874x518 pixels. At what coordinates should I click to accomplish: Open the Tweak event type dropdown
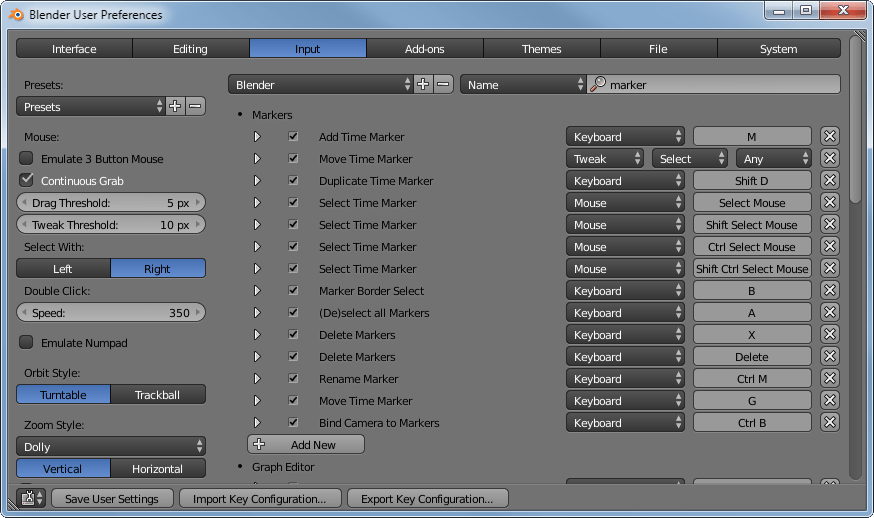(605, 159)
